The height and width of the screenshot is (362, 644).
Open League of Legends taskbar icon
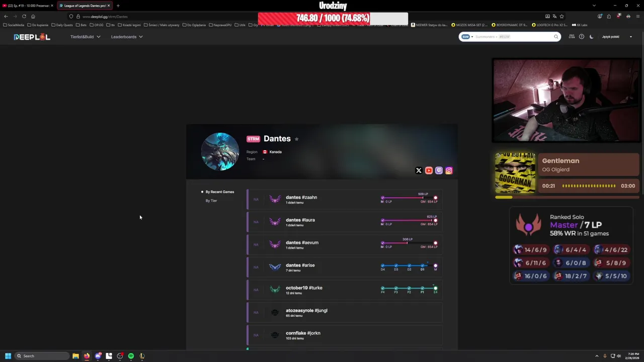pyautogui.click(x=142, y=356)
